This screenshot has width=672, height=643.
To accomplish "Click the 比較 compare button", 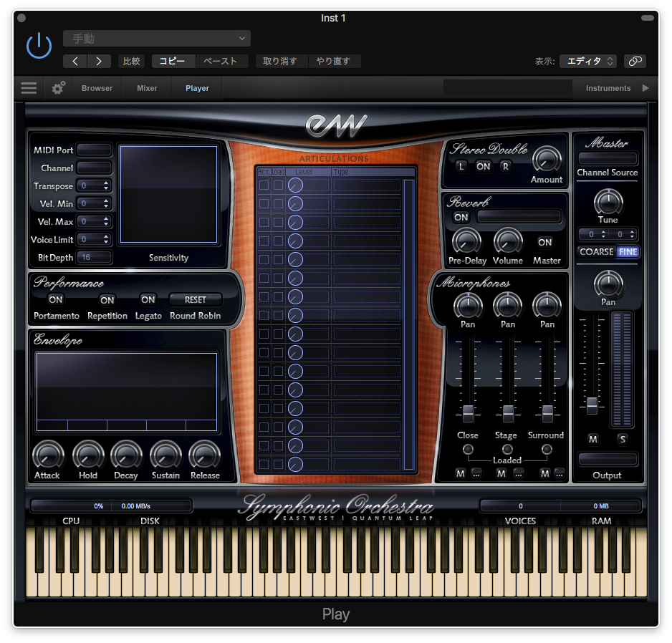I will 132,62.
